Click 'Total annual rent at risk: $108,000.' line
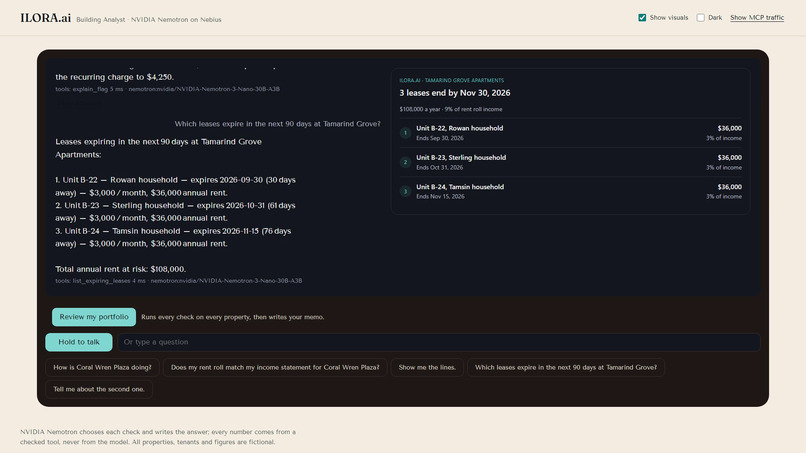This screenshot has width=806, height=453. click(x=121, y=269)
